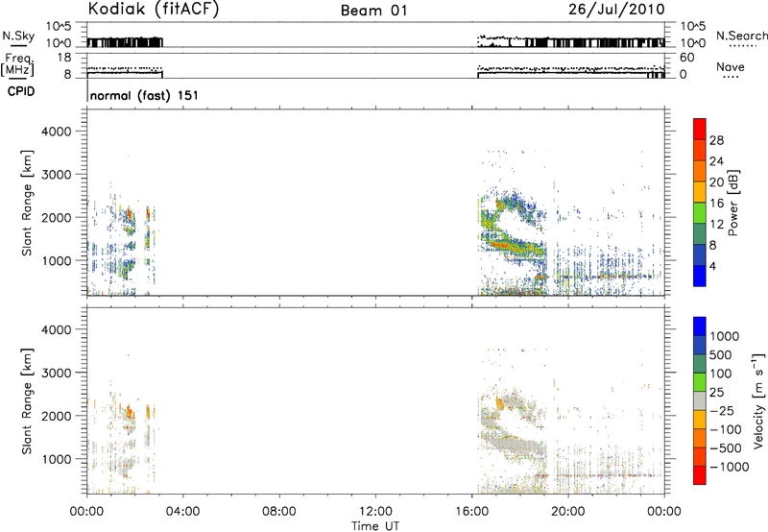Click the '3000' label on velocity panel axis
This screenshot has width=768, height=532.
(56, 373)
